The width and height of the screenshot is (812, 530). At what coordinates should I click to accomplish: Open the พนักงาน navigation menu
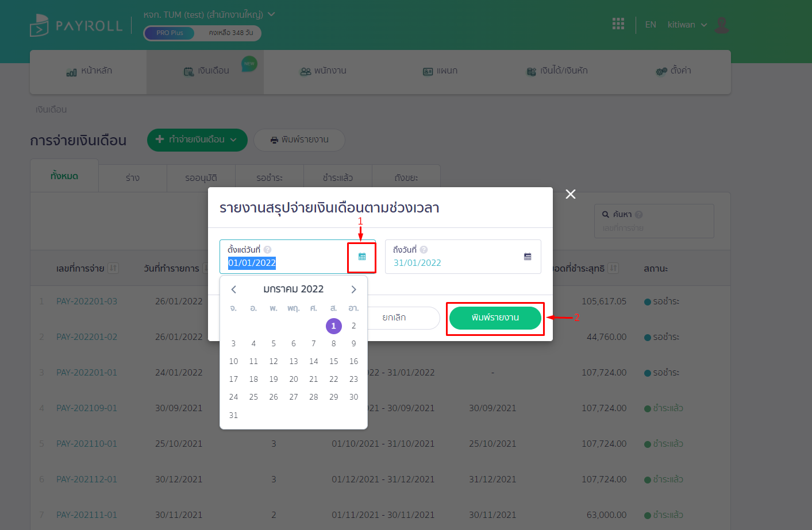pos(323,71)
